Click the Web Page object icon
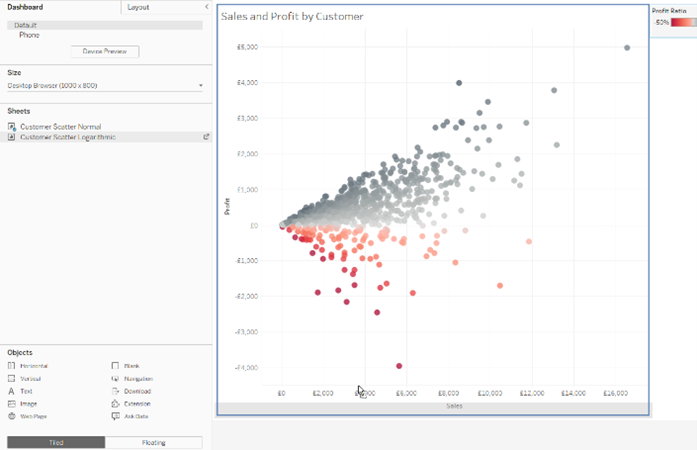Image resolution: width=697 pixels, height=450 pixels. (12, 416)
